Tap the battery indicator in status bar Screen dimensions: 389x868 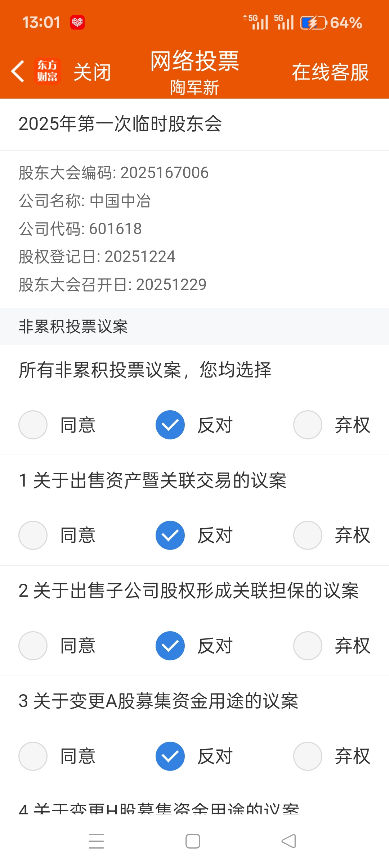coord(313,23)
